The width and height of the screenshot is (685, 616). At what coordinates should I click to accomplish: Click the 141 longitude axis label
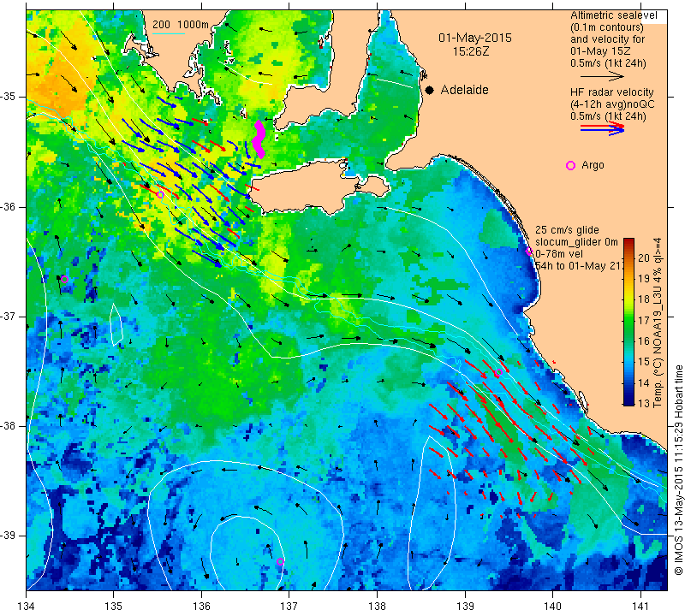(640, 607)
